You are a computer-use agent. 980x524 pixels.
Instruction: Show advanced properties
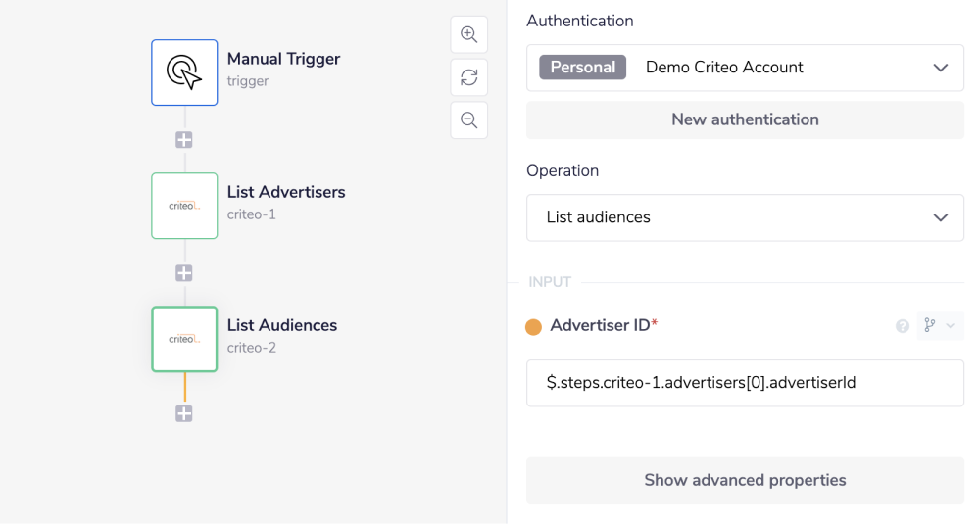pyautogui.click(x=745, y=480)
